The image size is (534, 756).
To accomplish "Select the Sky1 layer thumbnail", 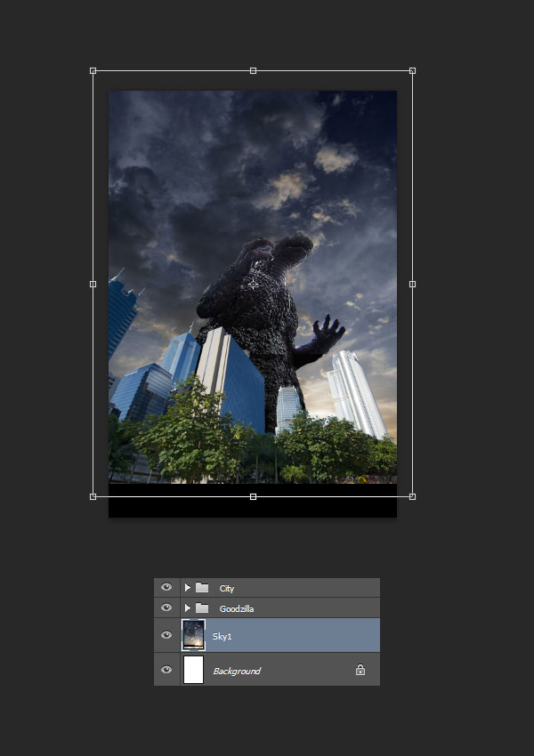I will 193,635.
